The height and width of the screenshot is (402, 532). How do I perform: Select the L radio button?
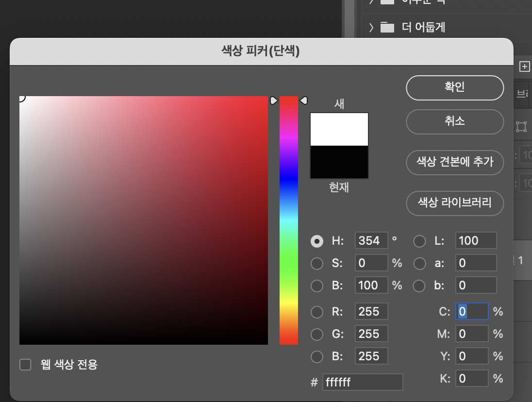pyautogui.click(x=419, y=240)
